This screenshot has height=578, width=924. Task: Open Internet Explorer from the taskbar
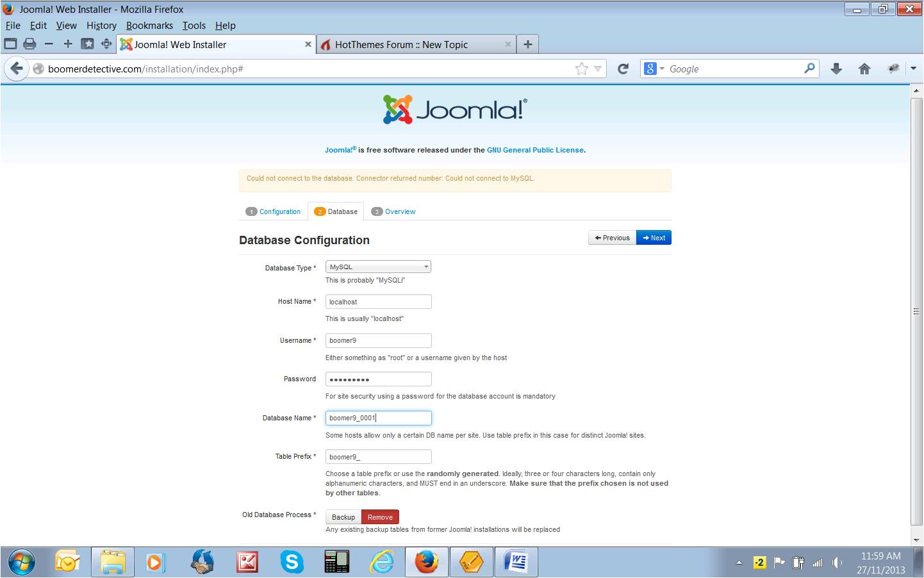tap(382, 563)
